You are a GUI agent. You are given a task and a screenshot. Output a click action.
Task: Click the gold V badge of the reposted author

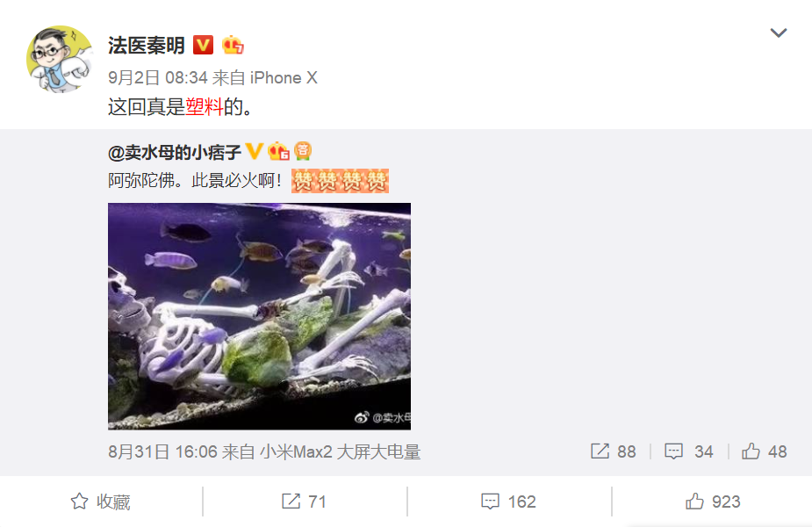click(254, 151)
